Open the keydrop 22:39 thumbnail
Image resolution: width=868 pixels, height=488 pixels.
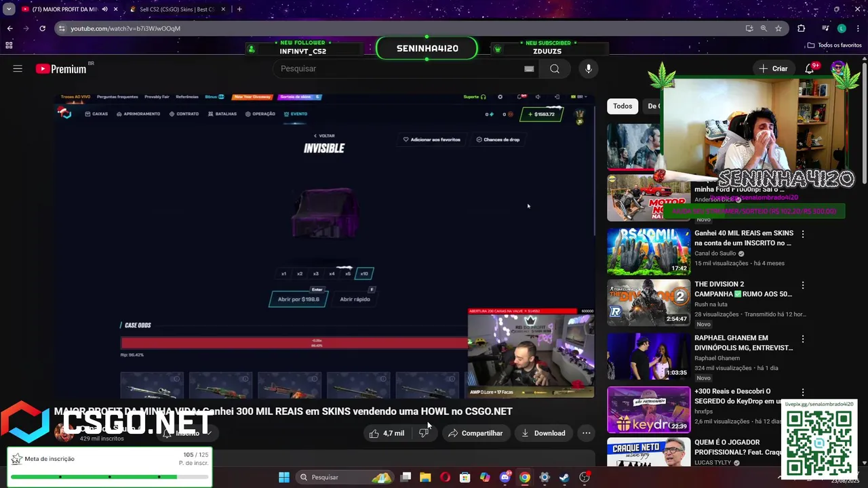[x=648, y=409]
